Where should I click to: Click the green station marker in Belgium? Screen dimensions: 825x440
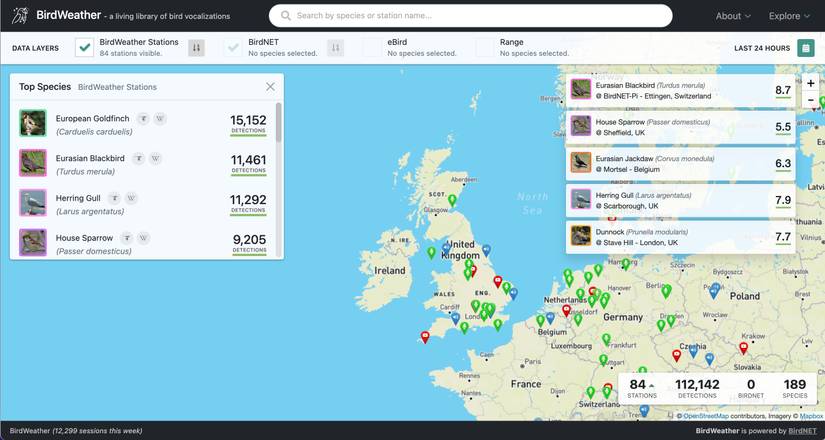pos(540,320)
